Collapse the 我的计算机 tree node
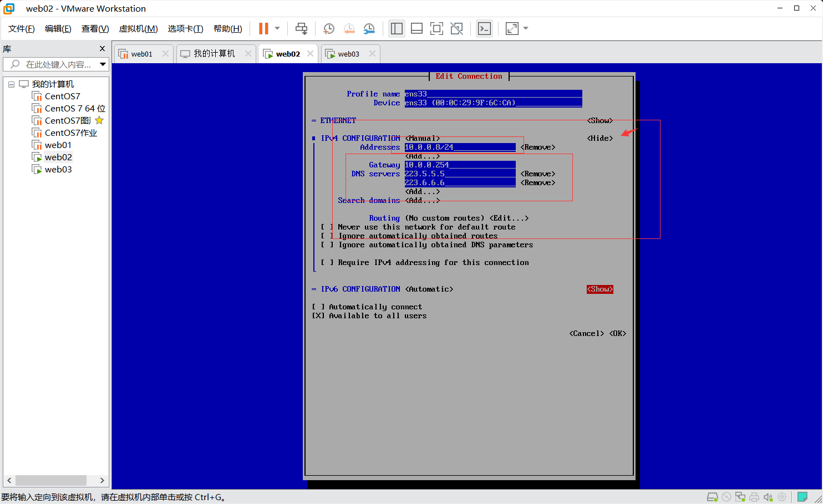The width and height of the screenshot is (823, 504). click(x=11, y=84)
